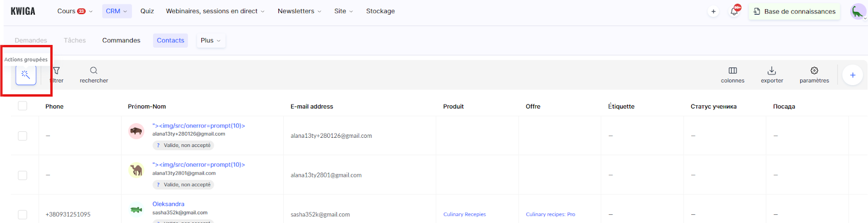Open the Quiz menu item
The image size is (868, 223).
tap(147, 11)
